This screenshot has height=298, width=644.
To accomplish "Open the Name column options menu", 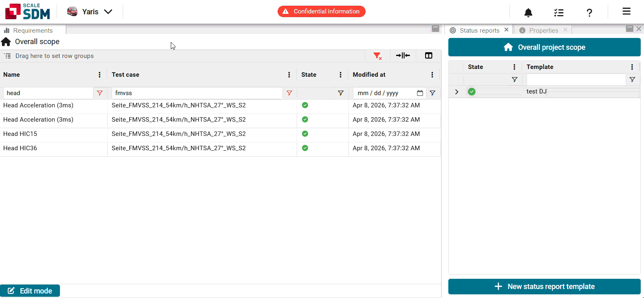I will (x=99, y=75).
